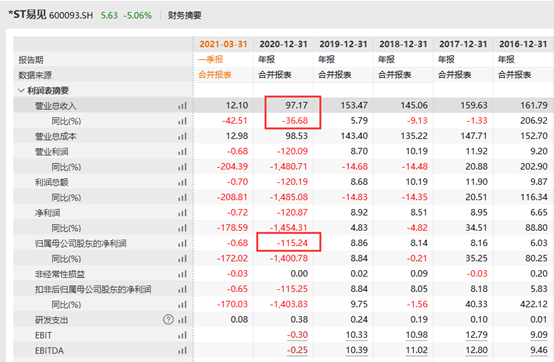Select the 2021-03-31 column header
The width and height of the screenshot is (554, 362).
click(223, 44)
